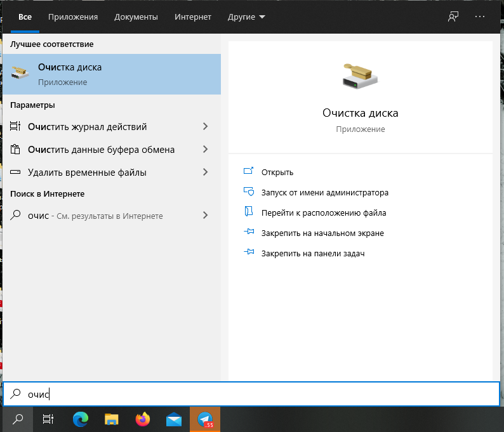The height and width of the screenshot is (432, 504).
Task: Open the Mail app taskbar icon
Action: (x=174, y=419)
